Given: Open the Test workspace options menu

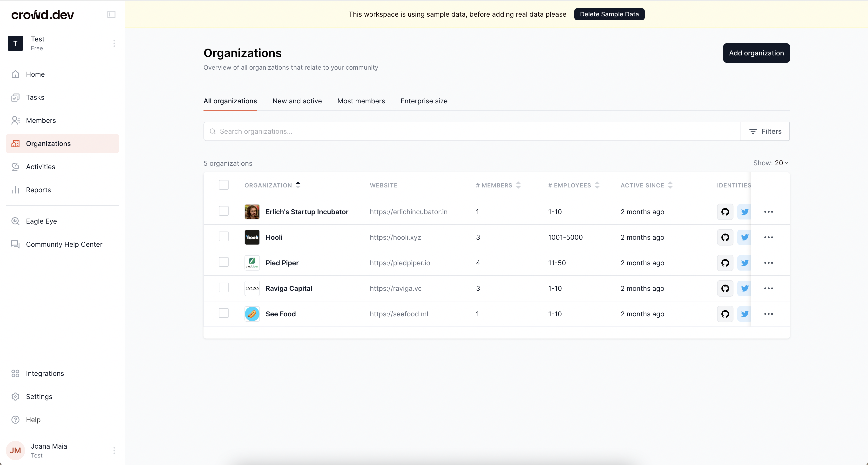Looking at the screenshot, I should (114, 43).
